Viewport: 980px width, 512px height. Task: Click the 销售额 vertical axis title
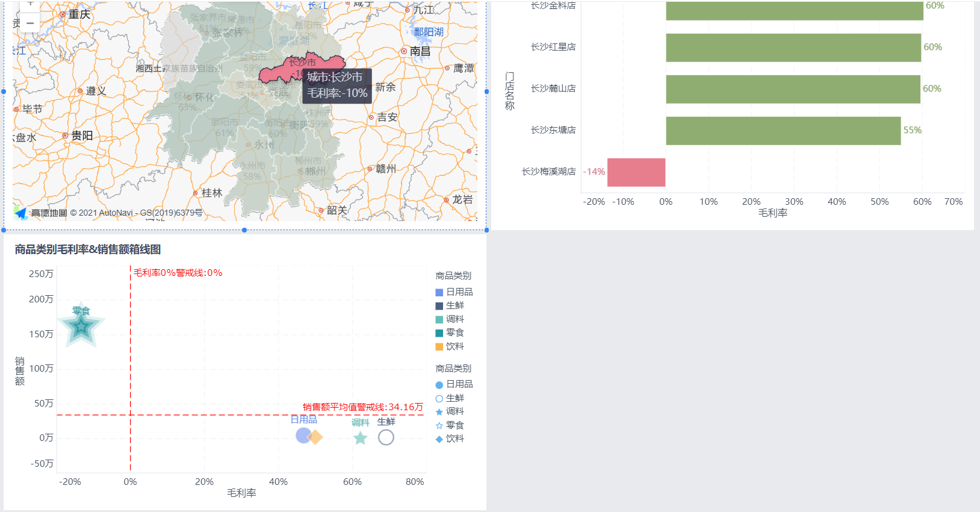(x=20, y=372)
